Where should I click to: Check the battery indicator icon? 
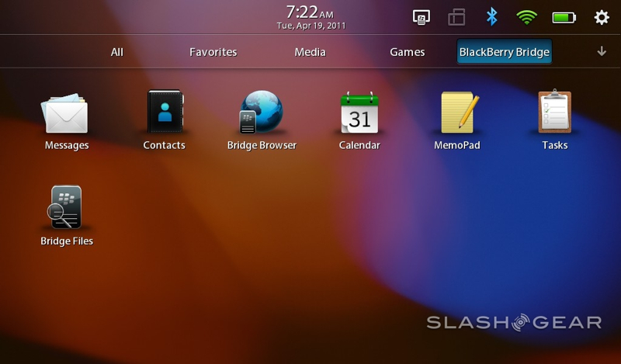(564, 17)
